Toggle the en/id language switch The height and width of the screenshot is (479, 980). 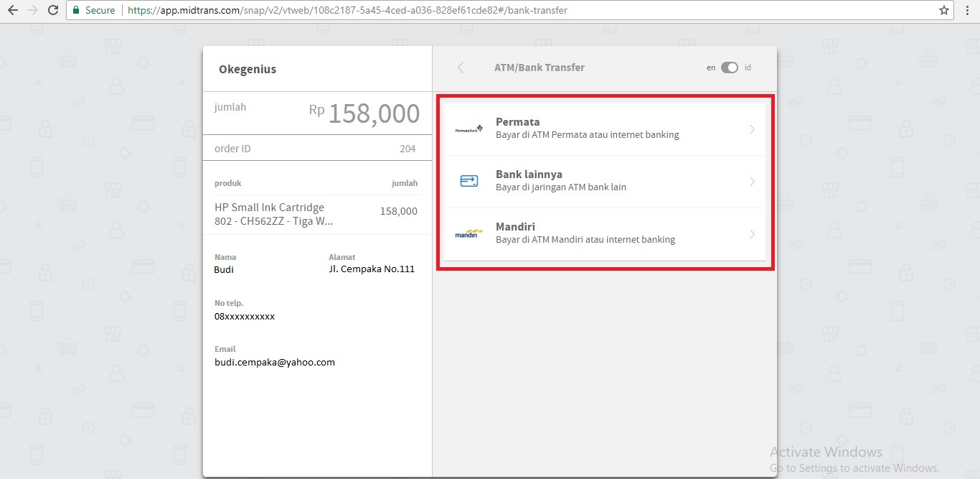coord(729,68)
